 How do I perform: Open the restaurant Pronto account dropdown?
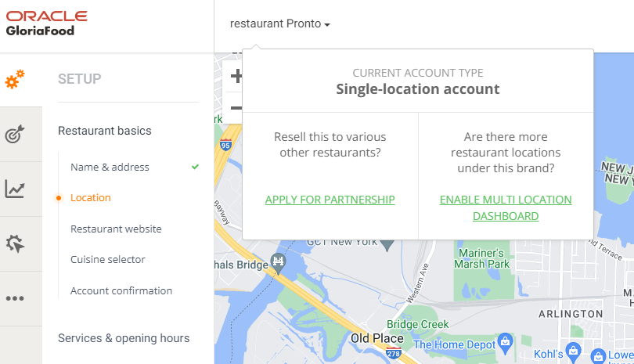(279, 23)
